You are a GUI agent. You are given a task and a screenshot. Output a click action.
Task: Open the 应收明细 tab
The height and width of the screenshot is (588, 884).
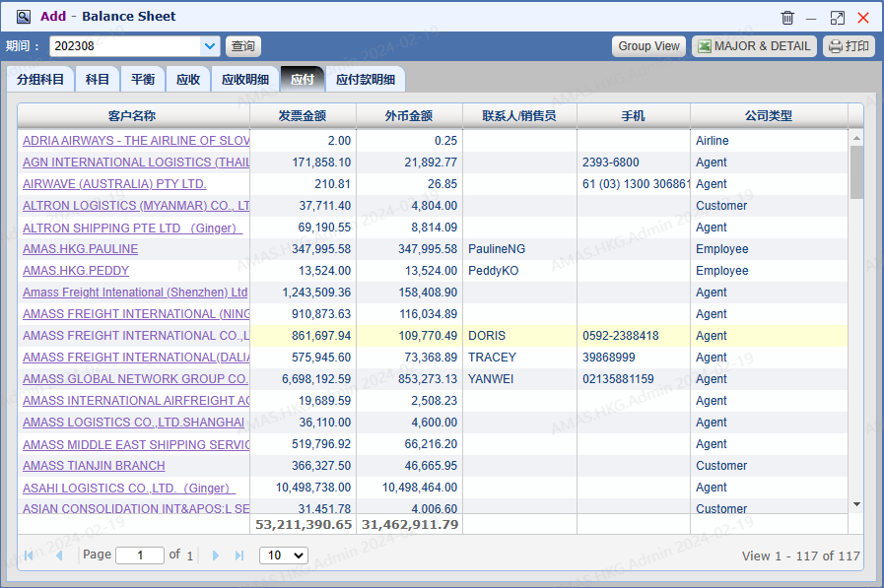point(245,80)
